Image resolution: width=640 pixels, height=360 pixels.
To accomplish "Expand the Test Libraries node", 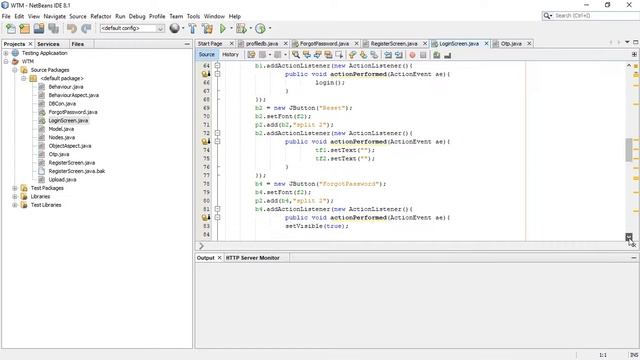I will pyautogui.click(x=15, y=205).
